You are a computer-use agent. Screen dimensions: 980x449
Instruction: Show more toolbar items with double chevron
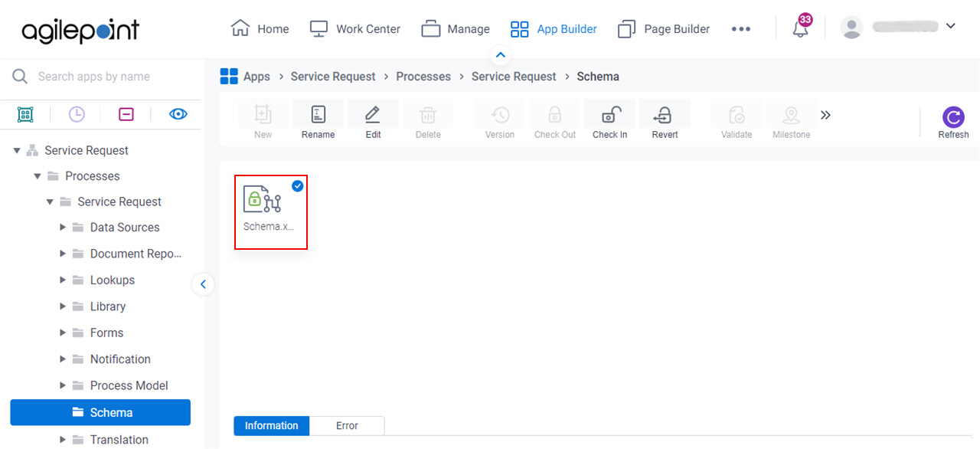coord(825,115)
